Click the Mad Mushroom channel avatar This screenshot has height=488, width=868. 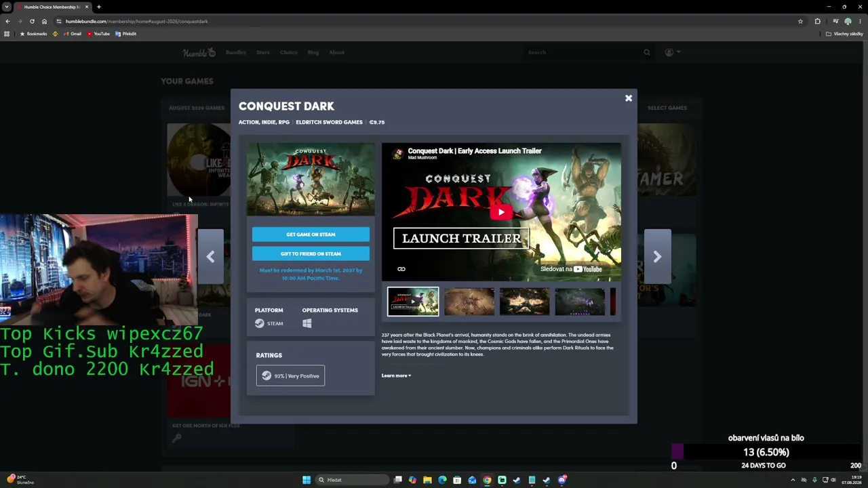(398, 154)
